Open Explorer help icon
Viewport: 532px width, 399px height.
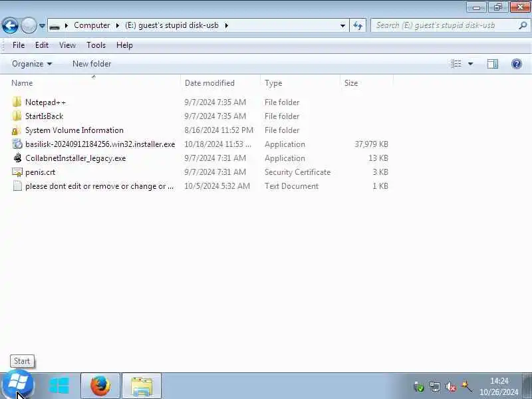pos(517,64)
